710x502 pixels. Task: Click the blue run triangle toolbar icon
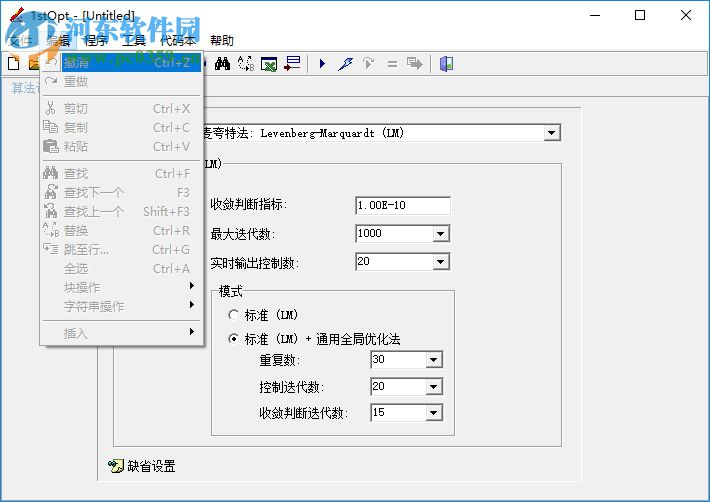(x=322, y=63)
